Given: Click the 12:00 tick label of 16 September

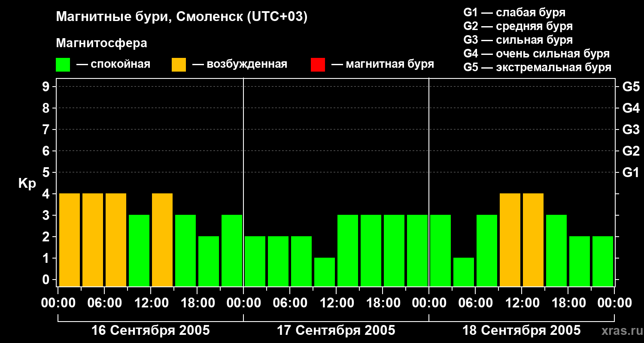Looking at the screenshot, I should [x=151, y=303].
